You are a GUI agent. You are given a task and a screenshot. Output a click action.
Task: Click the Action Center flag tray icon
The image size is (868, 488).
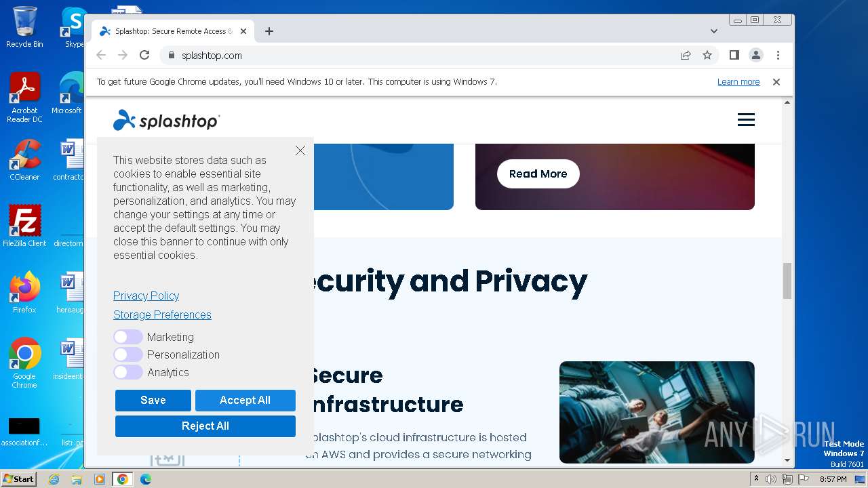click(x=802, y=479)
